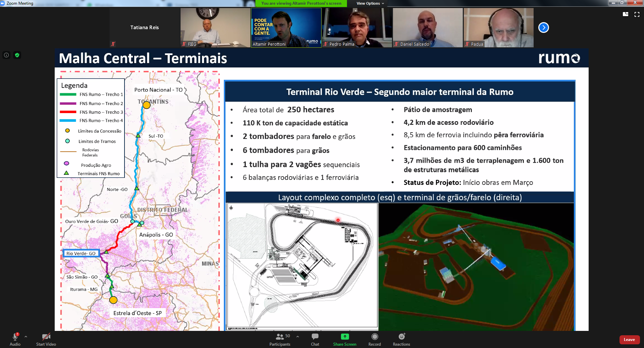Open meeting information icon
This screenshot has width=644, height=348.
(6, 55)
